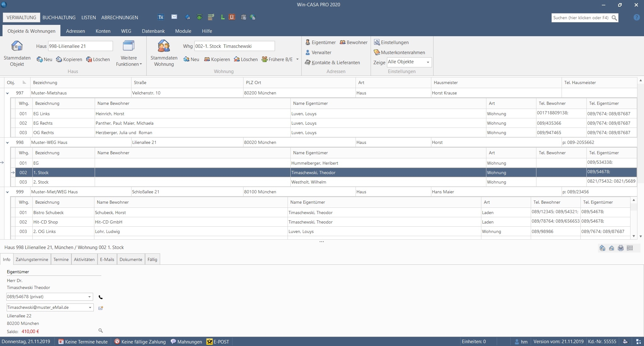Screen dimensions: 644x346
Task: Click the printer icon in detail panel
Action: 620,248
